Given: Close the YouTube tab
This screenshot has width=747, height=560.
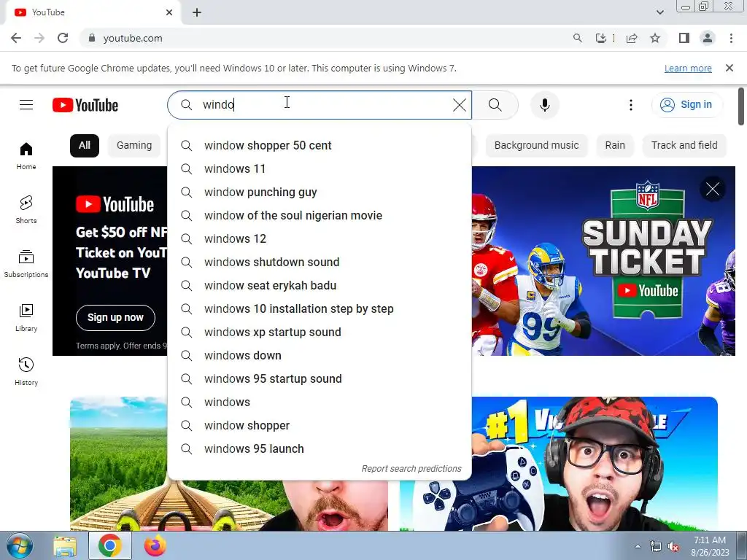Looking at the screenshot, I should (169, 12).
